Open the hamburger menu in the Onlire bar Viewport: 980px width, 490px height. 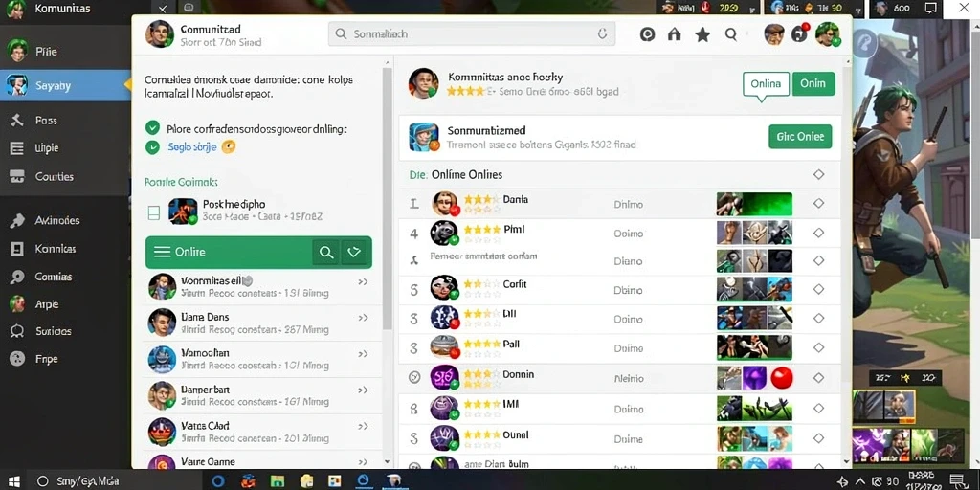163,252
